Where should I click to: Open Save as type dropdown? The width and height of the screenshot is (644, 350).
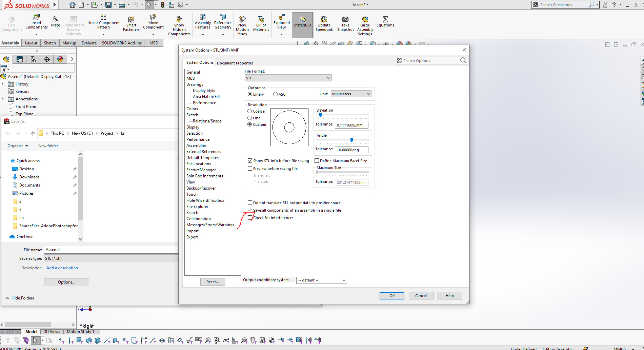[x=111, y=258]
